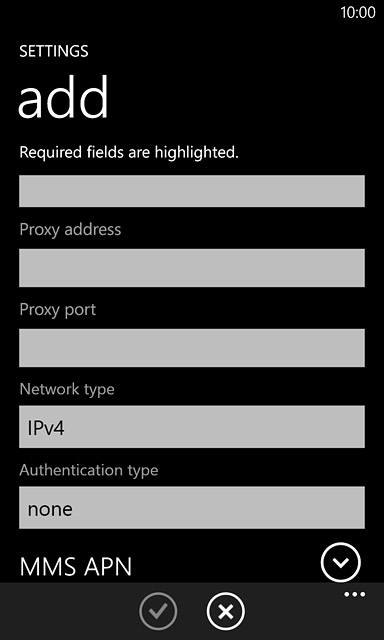
Task: Expand the MMS APN section chevron
Action: [x=341, y=562]
